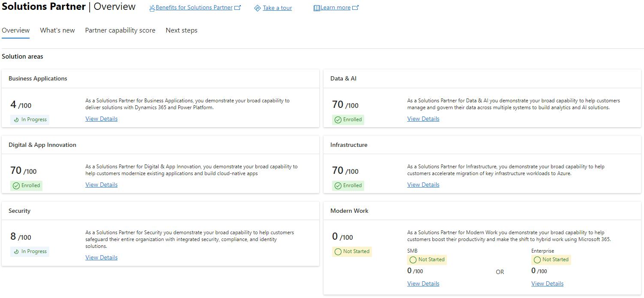644x298 pixels.
Task: Click the Business Applications score 4/100
Action: click(x=21, y=105)
